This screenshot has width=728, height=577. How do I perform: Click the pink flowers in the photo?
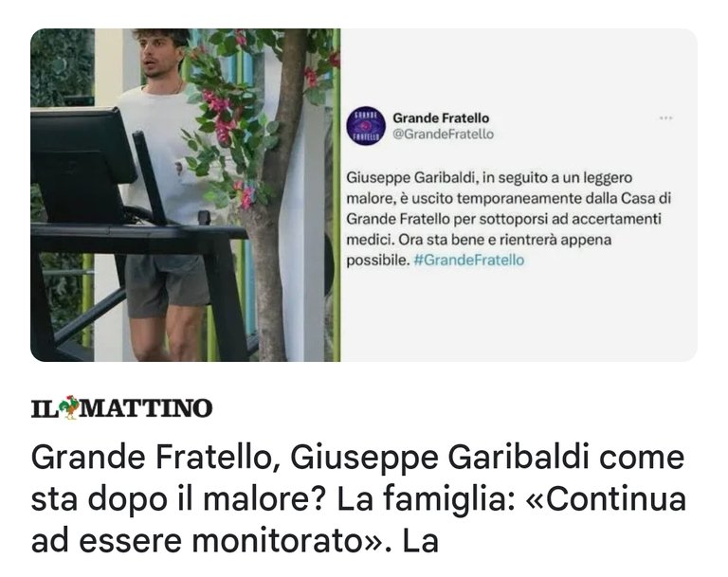point(222,114)
